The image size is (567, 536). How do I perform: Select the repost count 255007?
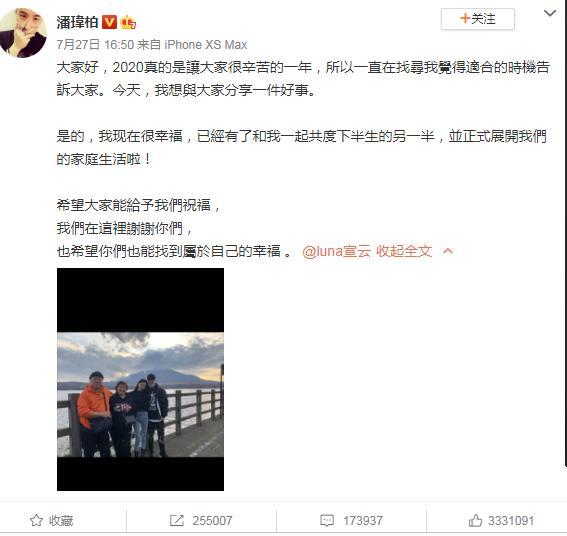click(212, 520)
